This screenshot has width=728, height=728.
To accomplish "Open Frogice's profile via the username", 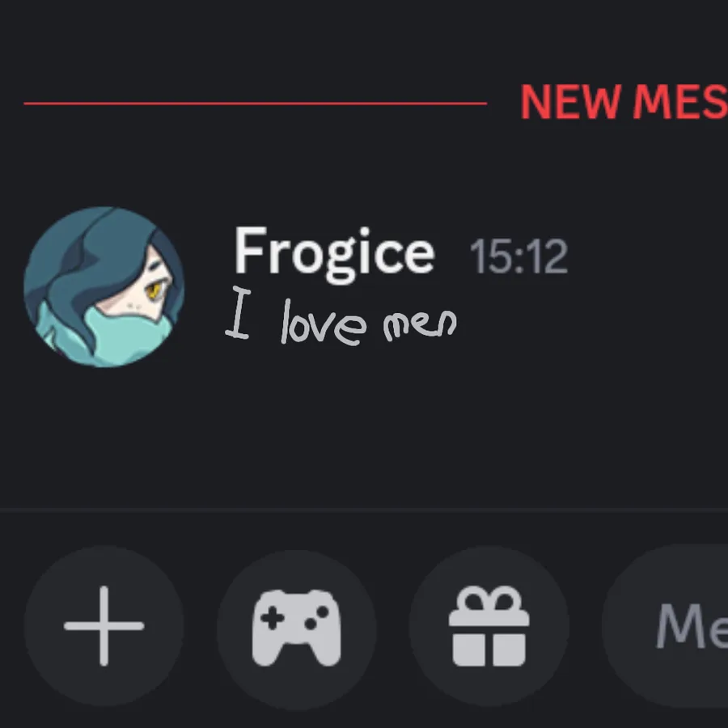I will (334, 254).
